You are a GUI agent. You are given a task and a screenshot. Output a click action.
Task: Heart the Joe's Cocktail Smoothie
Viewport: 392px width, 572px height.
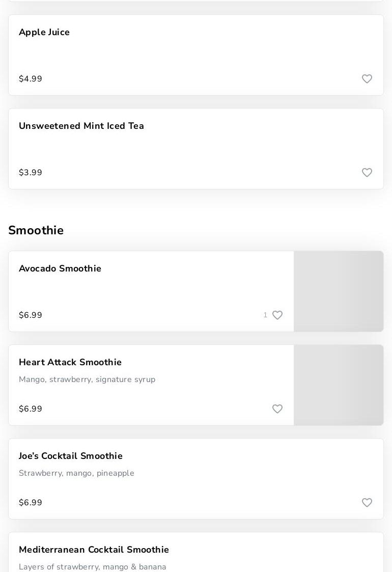[x=367, y=503]
